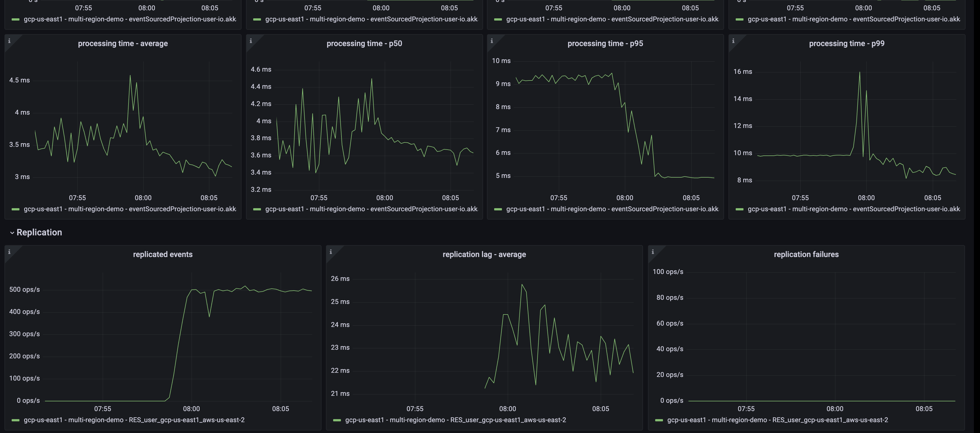Click green legend swatch in processing time - p99 panel
The height and width of the screenshot is (433, 980).
740,209
